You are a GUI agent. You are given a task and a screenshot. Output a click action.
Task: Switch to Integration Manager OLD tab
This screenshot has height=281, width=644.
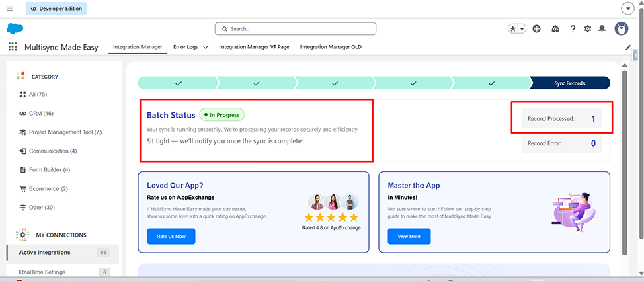[x=331, y=47]
